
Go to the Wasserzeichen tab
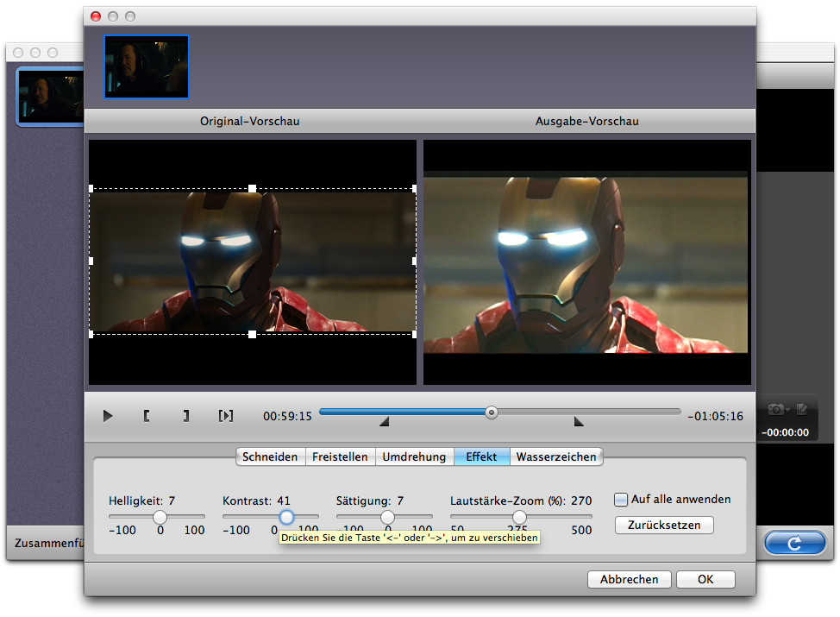click(x=556, y=456)
